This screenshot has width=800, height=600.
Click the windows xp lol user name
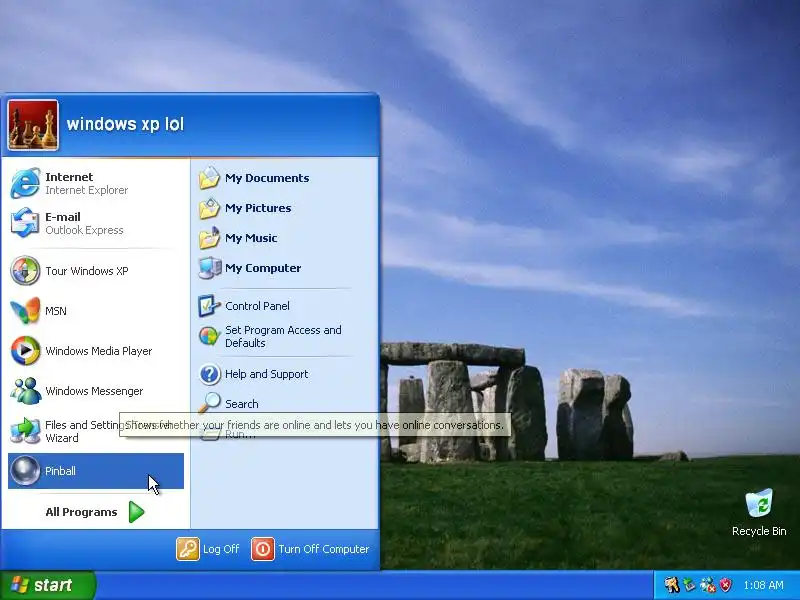(x=125, y=124)
